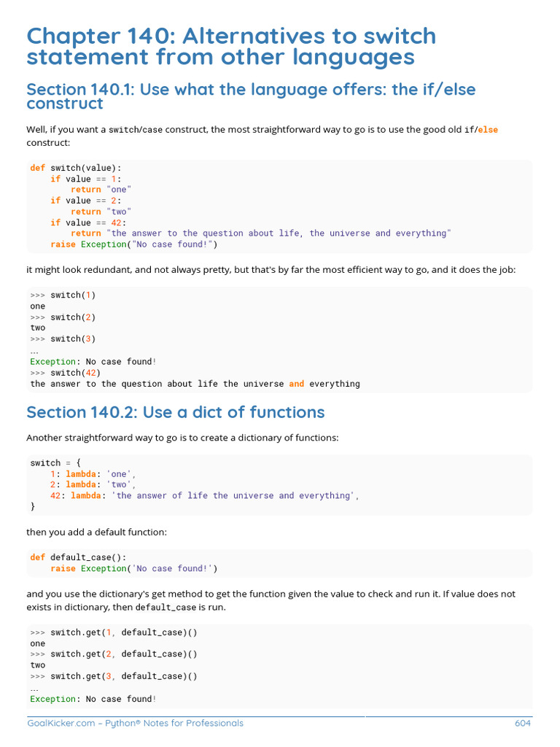
Task: Click the 'raise Exception("No case found!")' line
Action: (133, 244)
